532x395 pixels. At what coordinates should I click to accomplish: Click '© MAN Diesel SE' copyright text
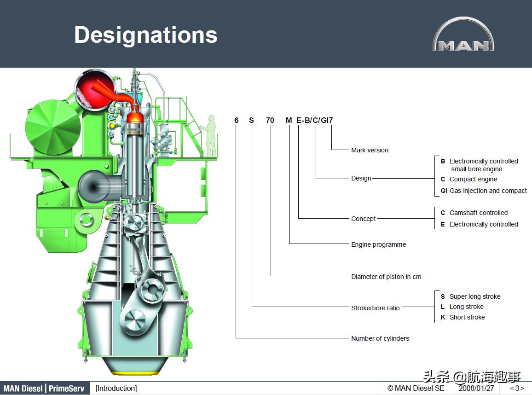tap(416, 388)
